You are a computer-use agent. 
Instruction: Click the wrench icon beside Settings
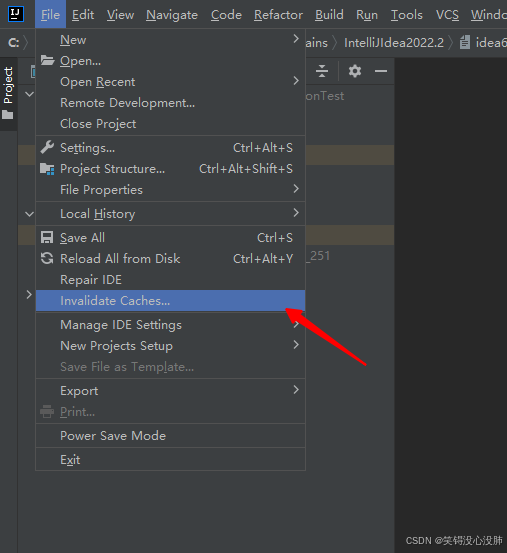tap(47, 147)
